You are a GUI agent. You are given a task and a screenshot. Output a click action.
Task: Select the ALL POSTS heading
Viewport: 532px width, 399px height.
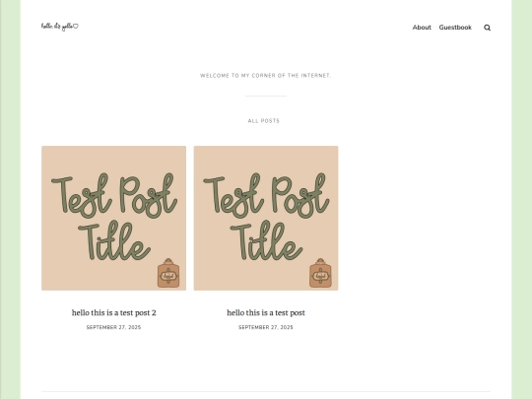click(x=264, y=121)
